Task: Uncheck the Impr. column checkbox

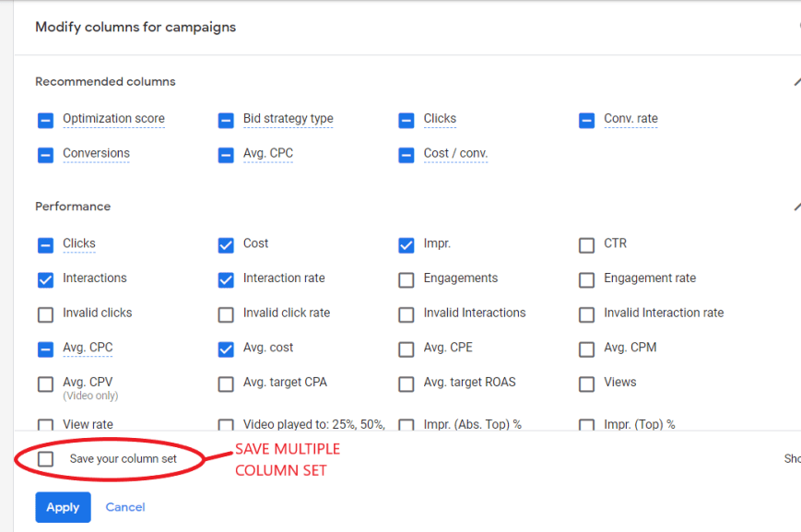Action: [x=406, y=245]
